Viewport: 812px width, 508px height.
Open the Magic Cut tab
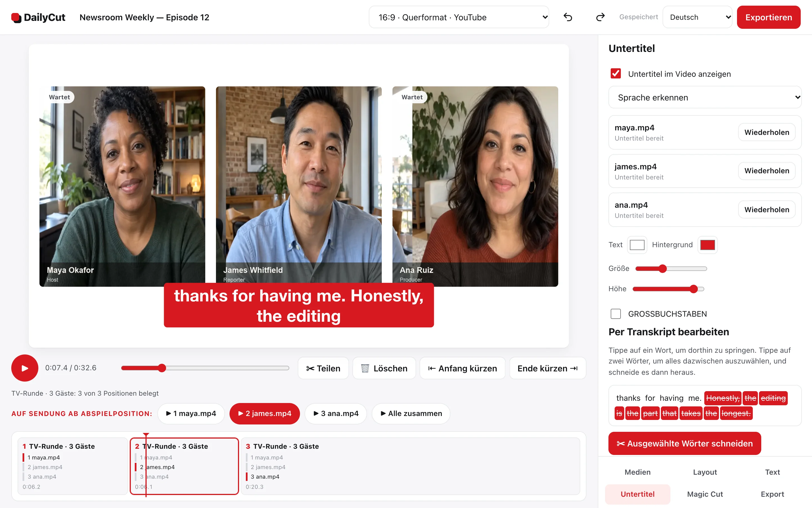click(x=705, y=494)
